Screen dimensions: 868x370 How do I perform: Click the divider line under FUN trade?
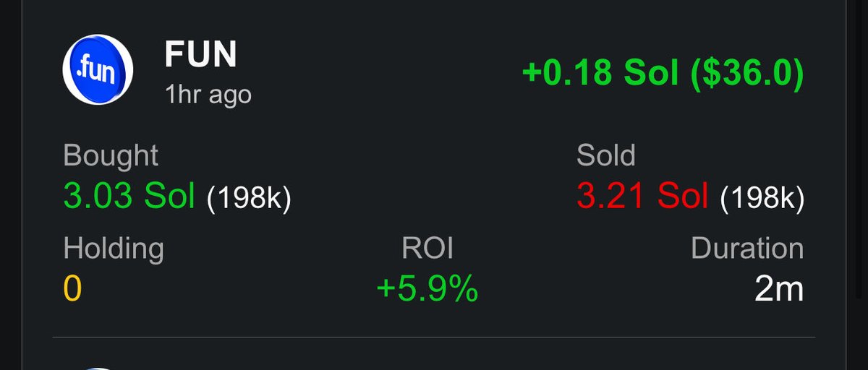(x=434, y=337)
